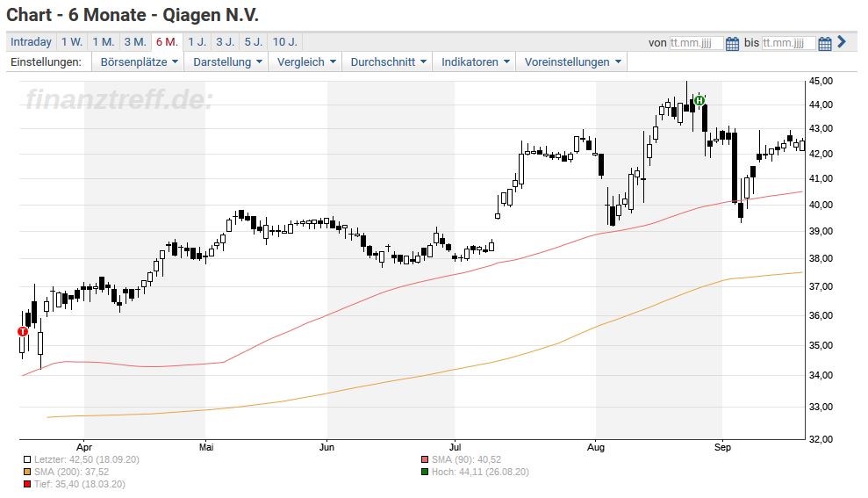Click 'SMA (90): 40,52' legend text

(x=467, y=459)
